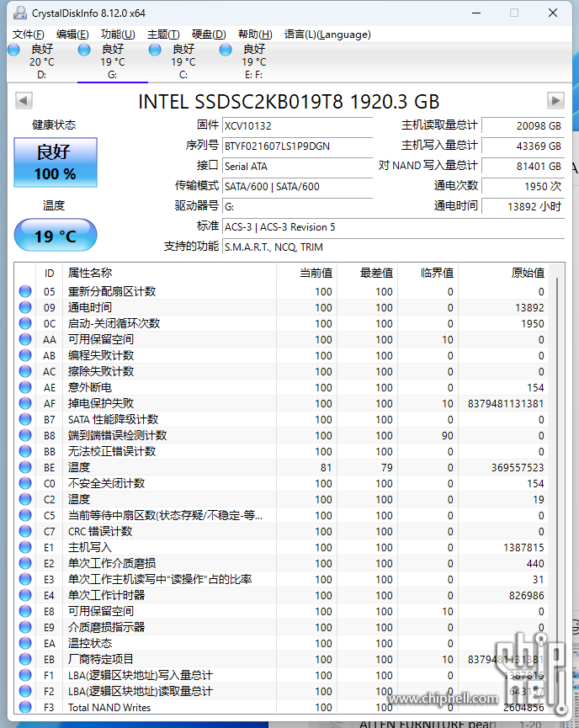Click the firmware field XCV10132

point(297,125)
